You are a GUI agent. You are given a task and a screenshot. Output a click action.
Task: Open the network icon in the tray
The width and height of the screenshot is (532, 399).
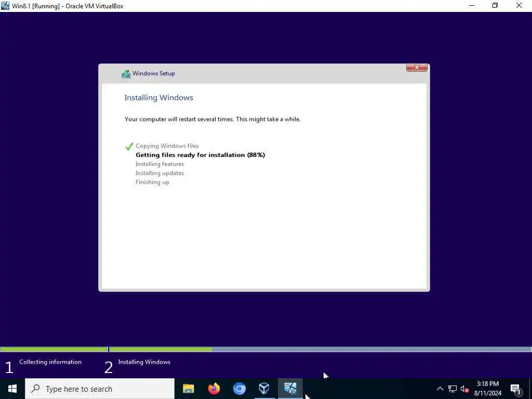tap(453, 389)
